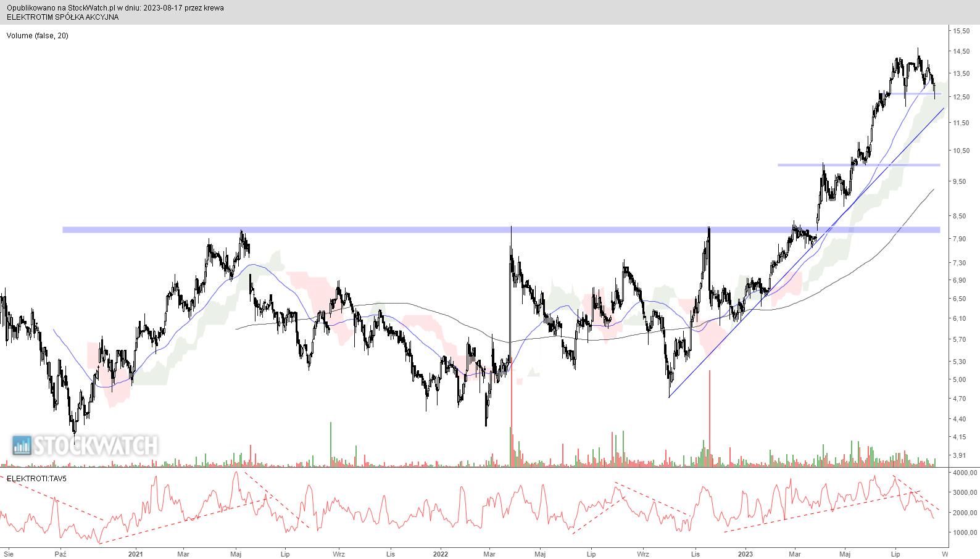Select the 3000,00 TAV5 scale value

pos(965,492)
